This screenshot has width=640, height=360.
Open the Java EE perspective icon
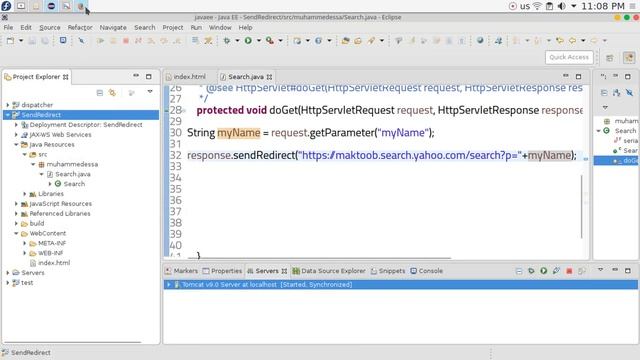[x=629, y=58]
